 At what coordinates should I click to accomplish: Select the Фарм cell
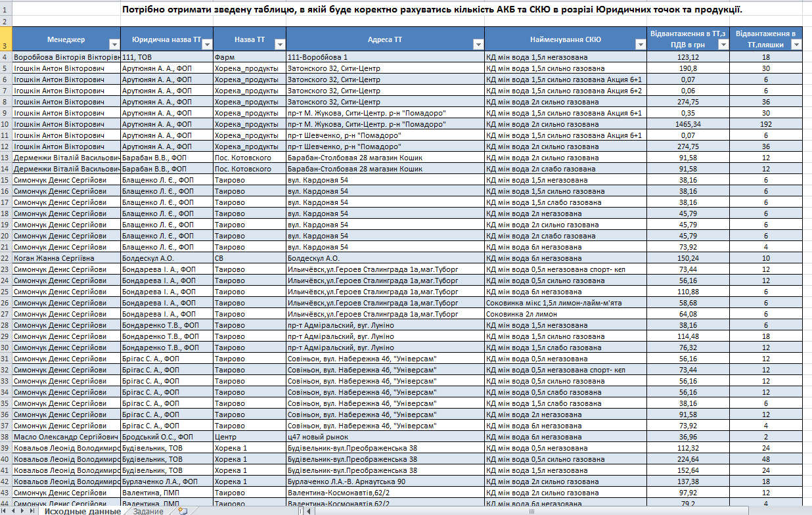(x=250, y=57)
